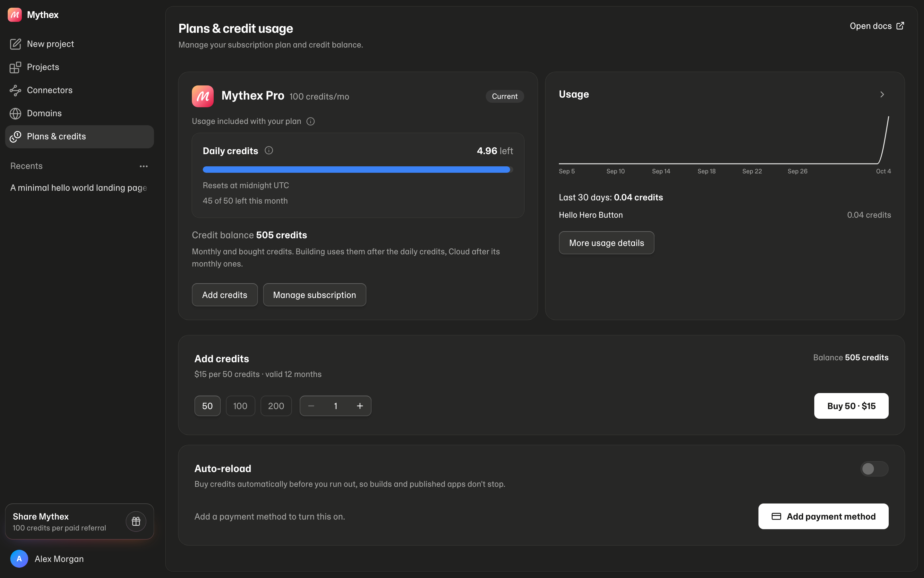The image size is (924, 578).
Task: Click the New project pencil icon
Action: [15, 44]
